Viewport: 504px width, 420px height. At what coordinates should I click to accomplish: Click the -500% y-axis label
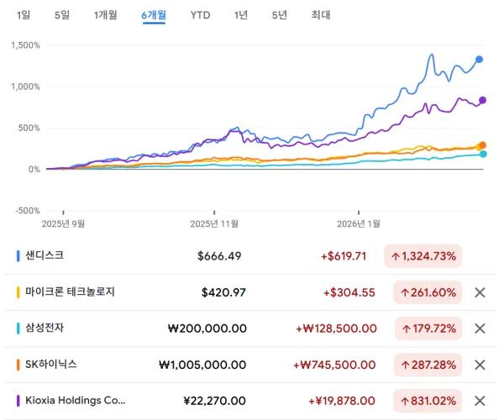coord(28,211)
